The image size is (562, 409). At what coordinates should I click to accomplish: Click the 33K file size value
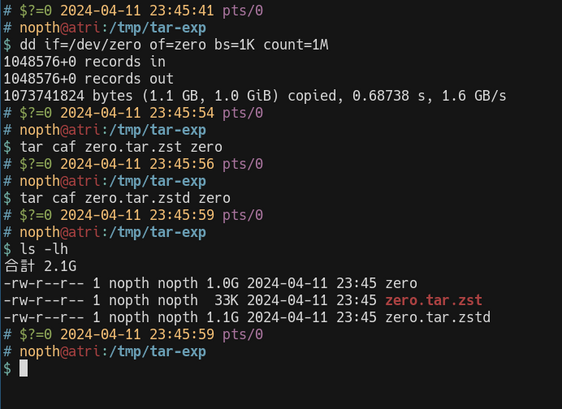[226, 300]
